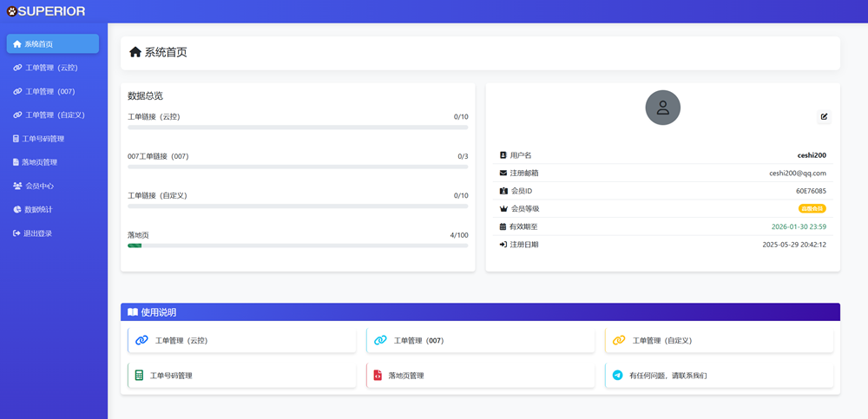Viewport: 868px width, 419px height.
Task: Click the 落地页 progress bar
Action: coord(298,246)
